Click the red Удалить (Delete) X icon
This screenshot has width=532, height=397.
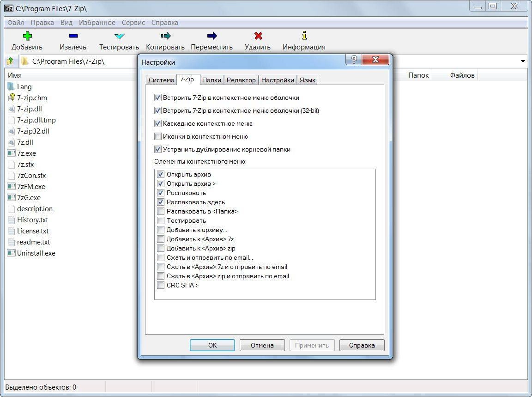(x=258, y=36)
